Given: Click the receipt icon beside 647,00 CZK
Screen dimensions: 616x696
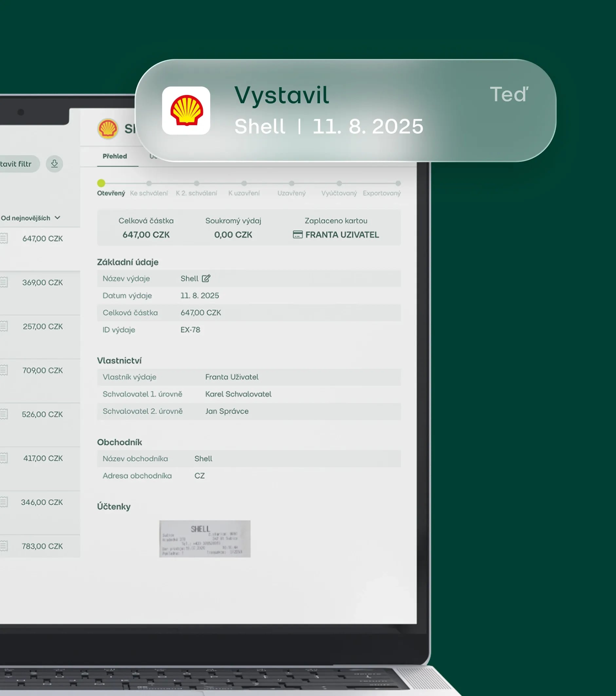Looking at the screenshot, I should tap(4, 239).
